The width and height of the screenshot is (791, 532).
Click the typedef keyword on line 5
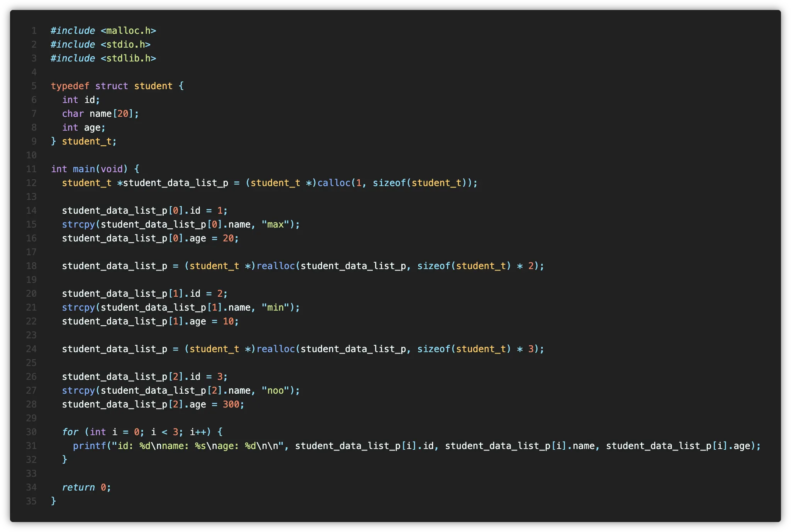tap(70, 86)
